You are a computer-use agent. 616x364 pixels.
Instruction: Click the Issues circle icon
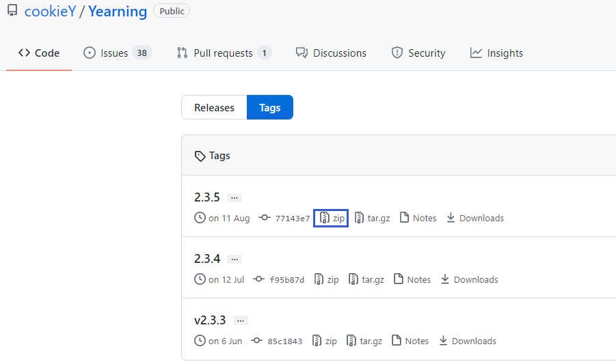point(89,53)
